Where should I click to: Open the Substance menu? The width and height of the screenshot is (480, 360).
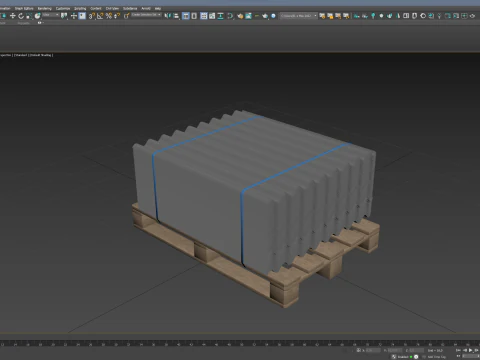130,8
